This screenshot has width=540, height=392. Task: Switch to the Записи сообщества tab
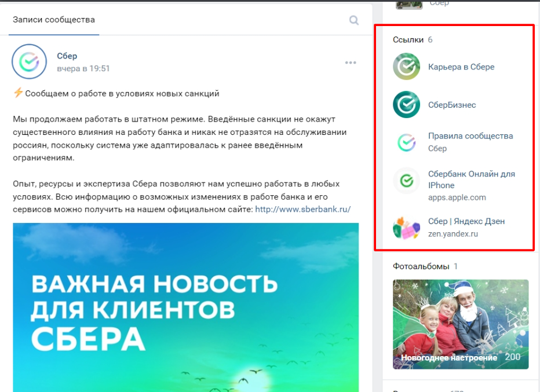click(53, 19)
